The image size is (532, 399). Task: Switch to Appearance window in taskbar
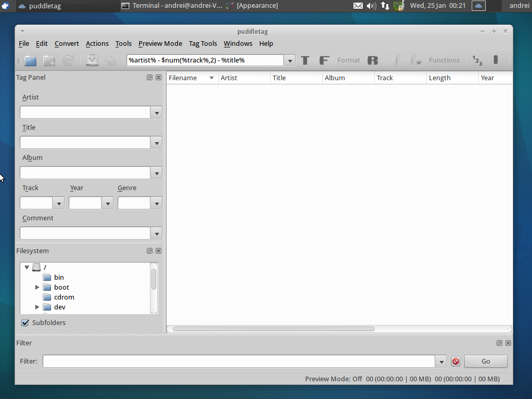click(x=253, y=6)
